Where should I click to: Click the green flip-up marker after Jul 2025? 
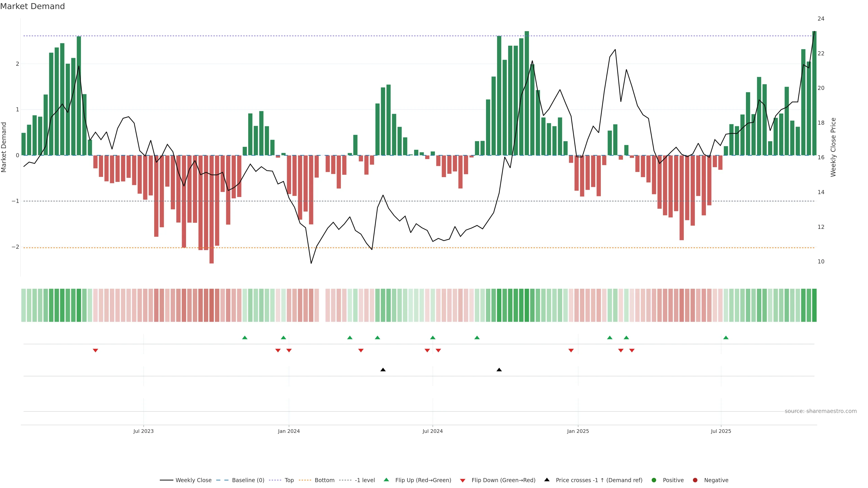point(726,338)
